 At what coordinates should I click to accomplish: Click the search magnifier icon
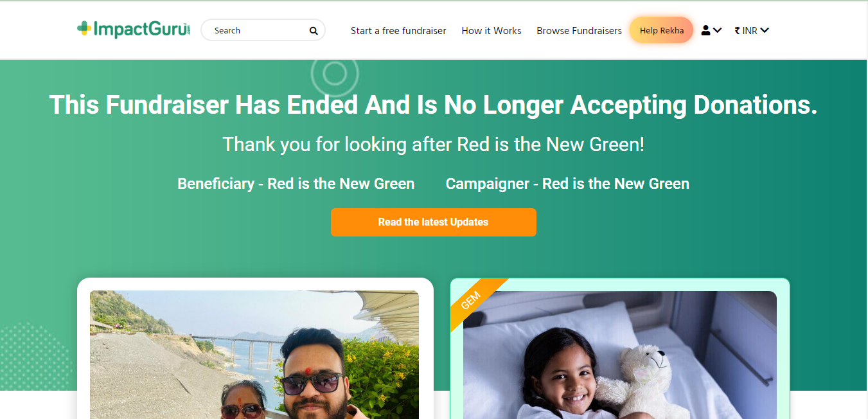[314, 31]
